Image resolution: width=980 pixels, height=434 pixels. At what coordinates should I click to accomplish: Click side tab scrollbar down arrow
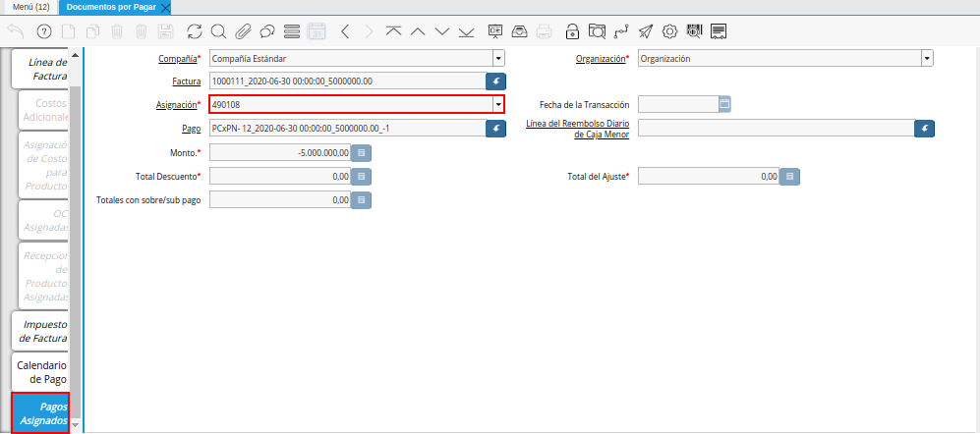coord(75,424)
